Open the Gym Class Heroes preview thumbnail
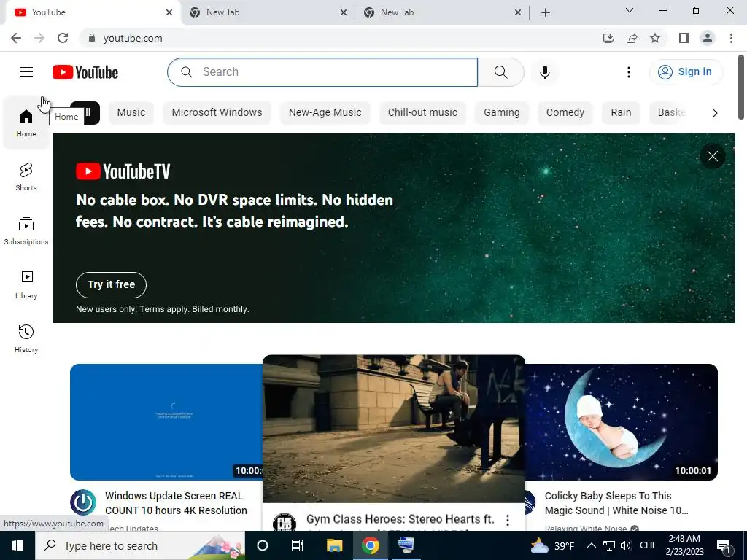The width and height of the screenshot is (747, 560). point(393,429)
